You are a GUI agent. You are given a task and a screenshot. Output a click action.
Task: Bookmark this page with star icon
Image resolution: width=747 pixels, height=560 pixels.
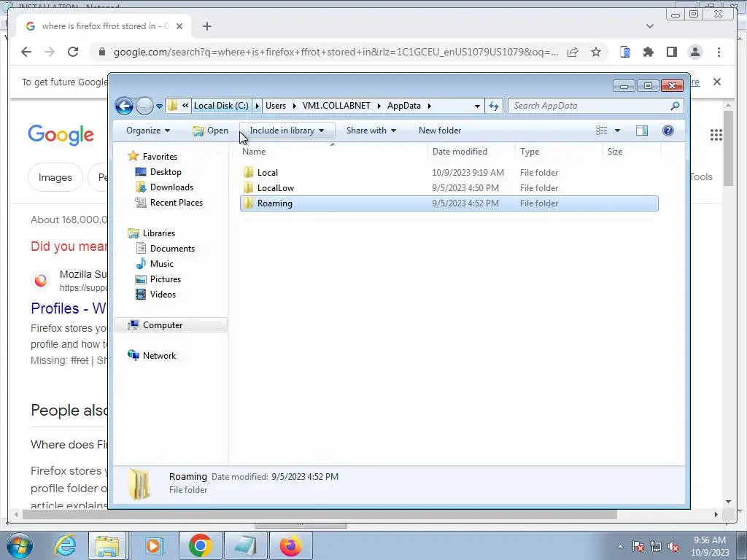pos(595,52)
